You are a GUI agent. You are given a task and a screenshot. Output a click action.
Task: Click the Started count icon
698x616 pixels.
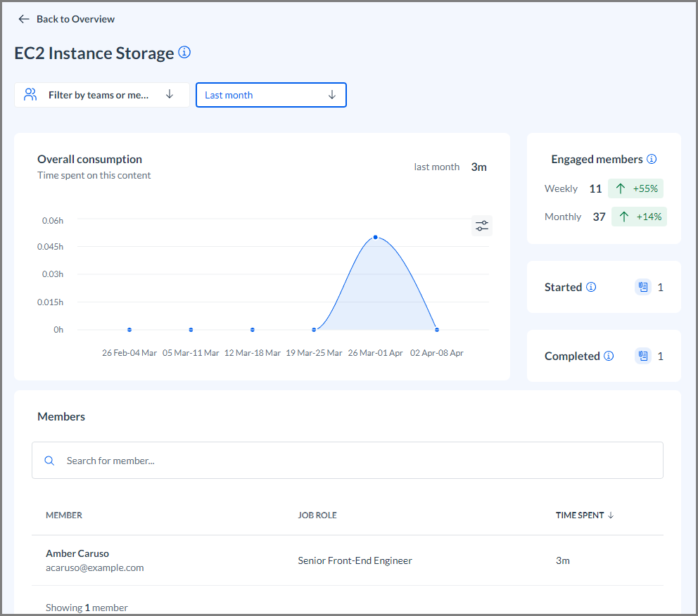tap(643, 287)
